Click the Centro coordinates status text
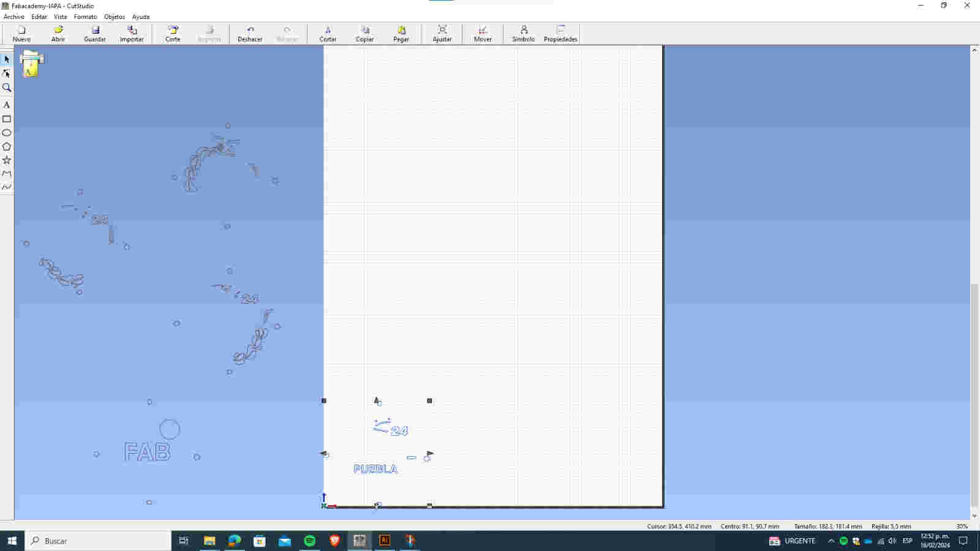Image resolution: width=980 pixels, height=551 pixels. (x=750, y=527)
